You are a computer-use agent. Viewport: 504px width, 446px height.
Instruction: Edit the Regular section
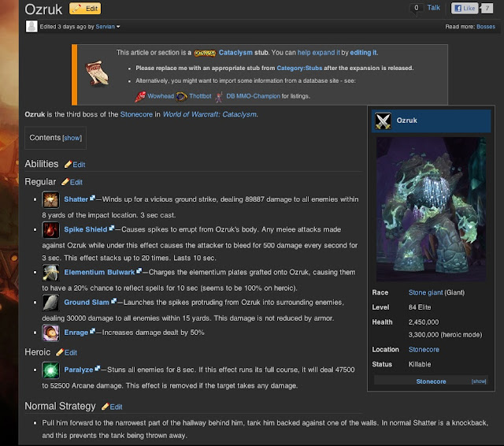pos(72,182)
